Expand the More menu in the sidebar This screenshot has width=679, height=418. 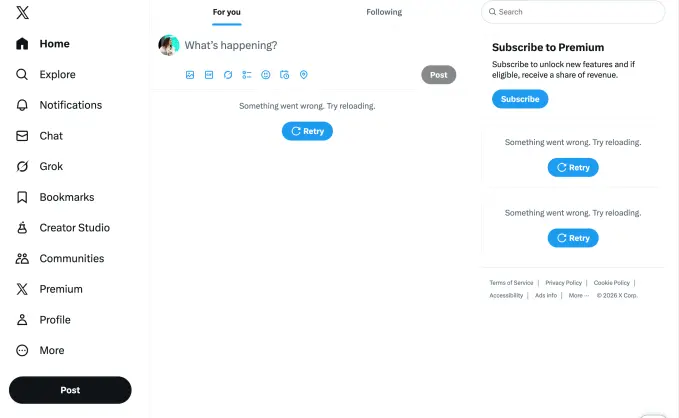pos(51,351)
